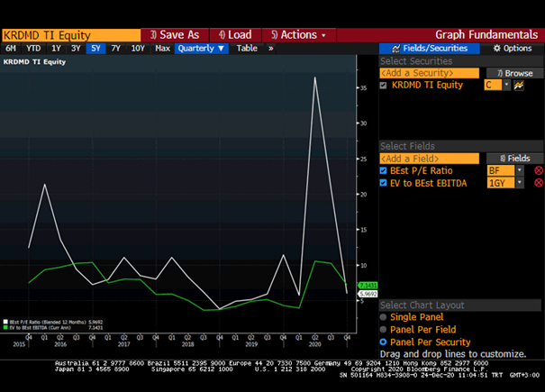Click the BF period value box
The width and height of the screenshot is (545, 392).
pyautogui.click(x=501, y=170)
